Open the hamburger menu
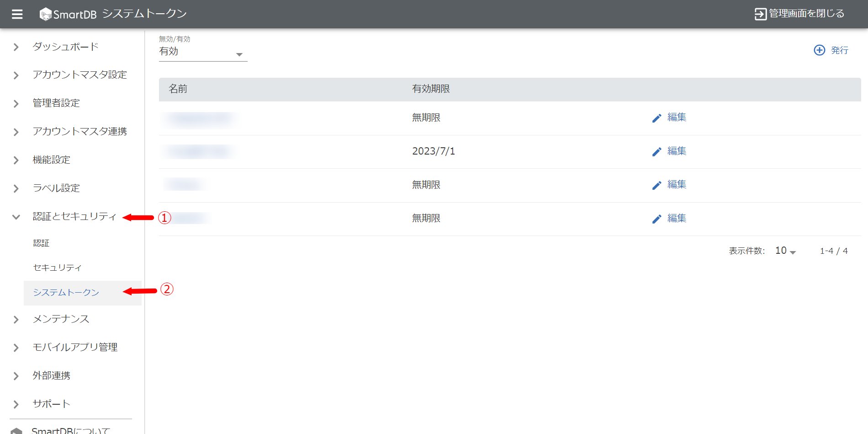 pos(17,14)
